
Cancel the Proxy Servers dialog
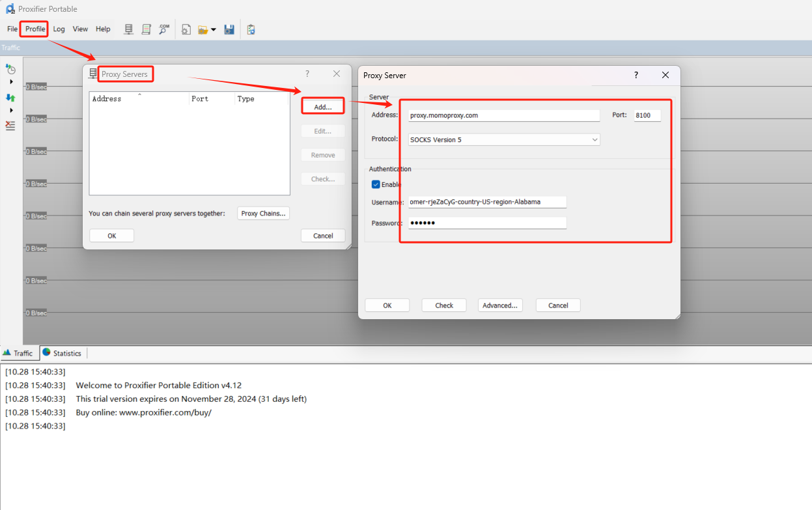pyautogui.click(x=323, y=236)
